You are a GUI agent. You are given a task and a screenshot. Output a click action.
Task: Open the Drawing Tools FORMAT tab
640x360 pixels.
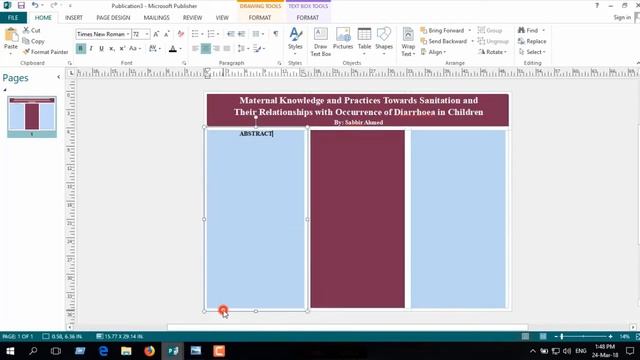[x=260, y=18]
